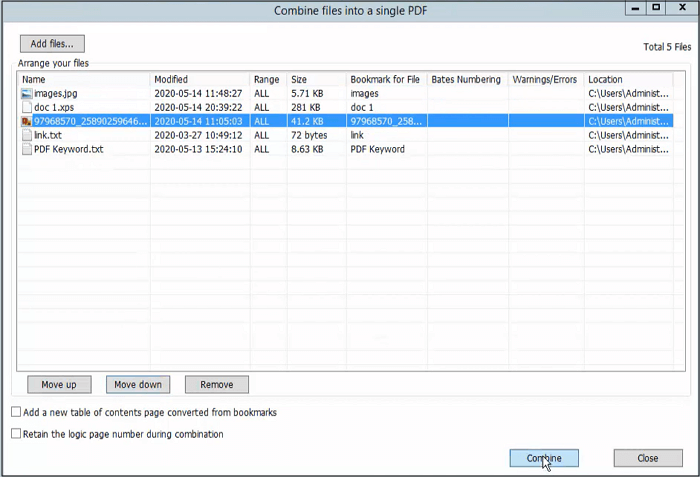Click the doc 1.xps file icon
700x477 pixels.
click(27, 107)
